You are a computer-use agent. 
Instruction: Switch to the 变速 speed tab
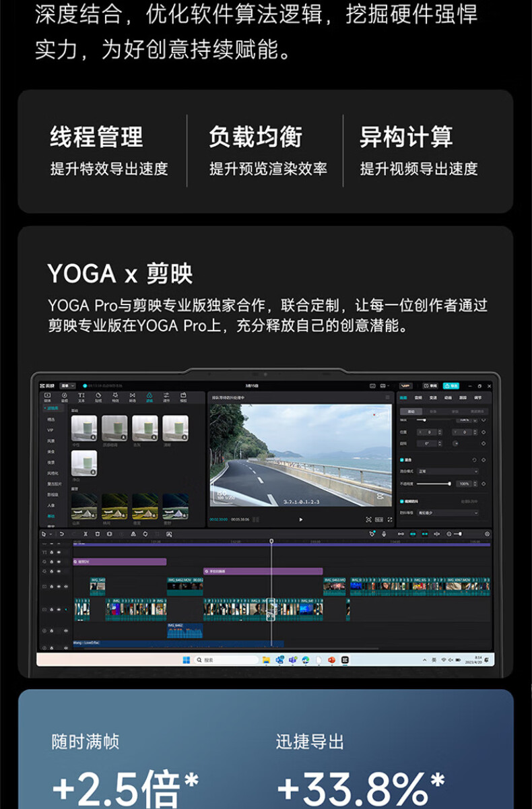(x=433, y=397)
